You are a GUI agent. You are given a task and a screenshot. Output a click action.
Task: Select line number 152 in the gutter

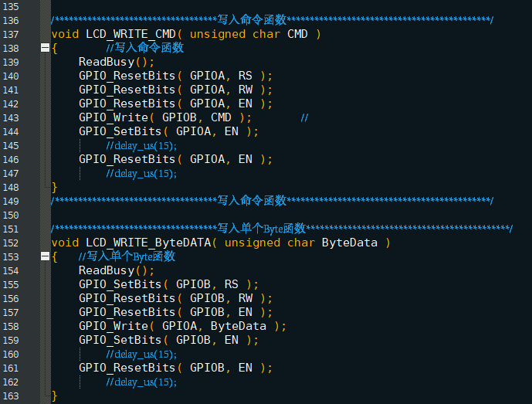(11, 243)
